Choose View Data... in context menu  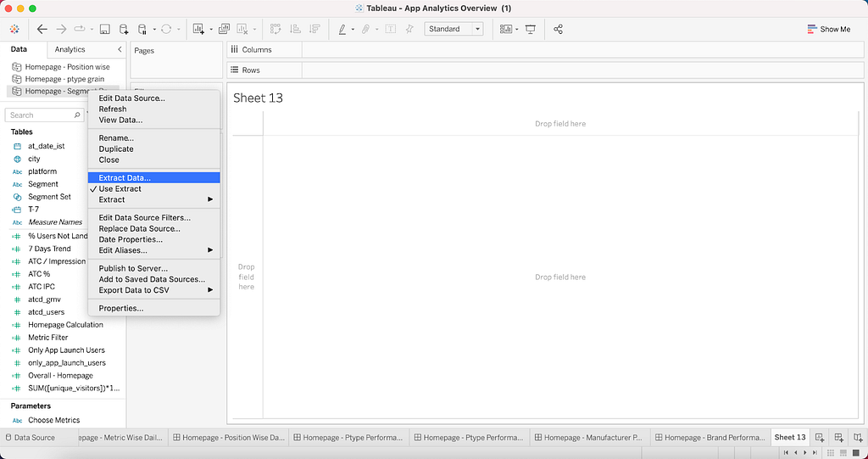[x=120, y=120]
